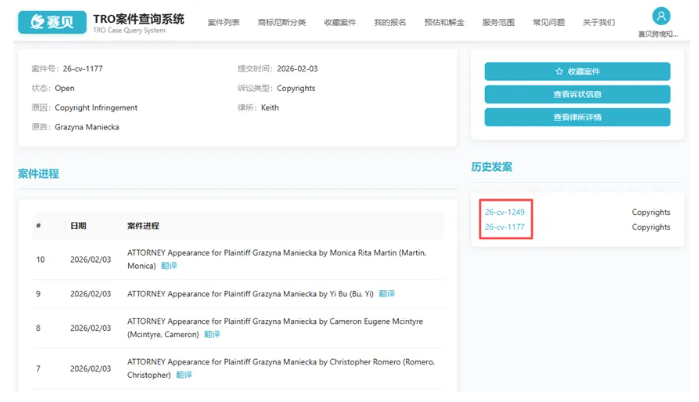Screen dimensions: 699x402
Task: Click 翻译 for Christopher Romero entry
Action: [184, 375]
